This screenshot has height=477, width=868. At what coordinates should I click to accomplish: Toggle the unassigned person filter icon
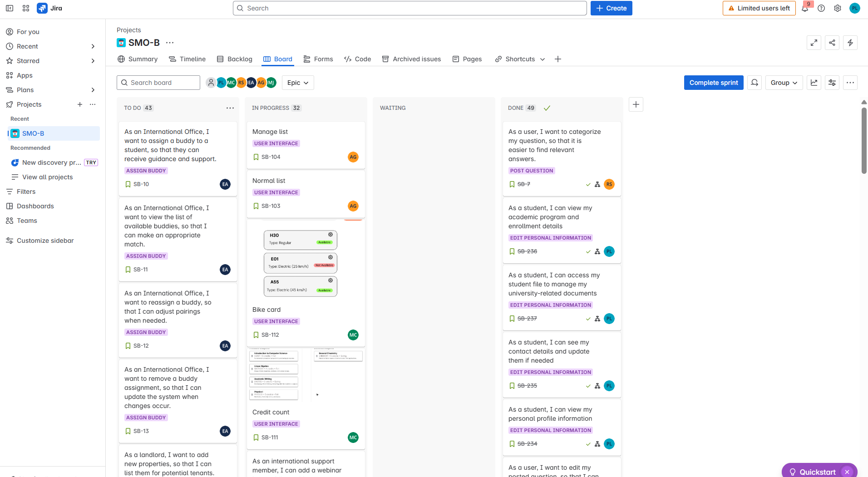[x=211, y=83]
